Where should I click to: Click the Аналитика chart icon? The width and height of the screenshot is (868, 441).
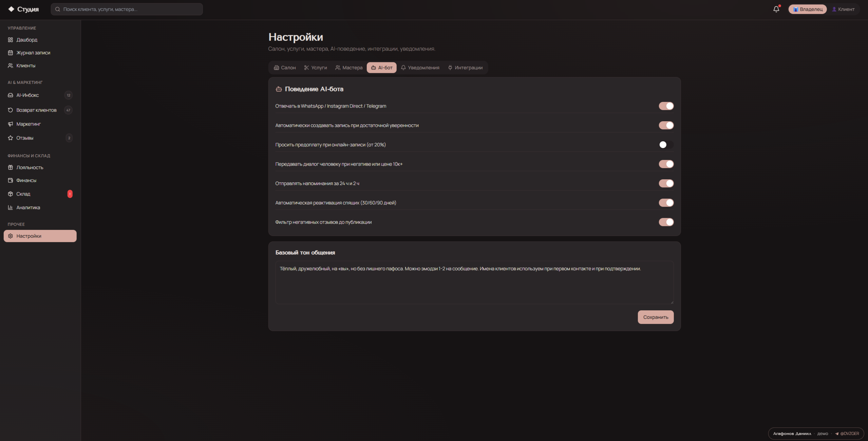click(11, 207)
